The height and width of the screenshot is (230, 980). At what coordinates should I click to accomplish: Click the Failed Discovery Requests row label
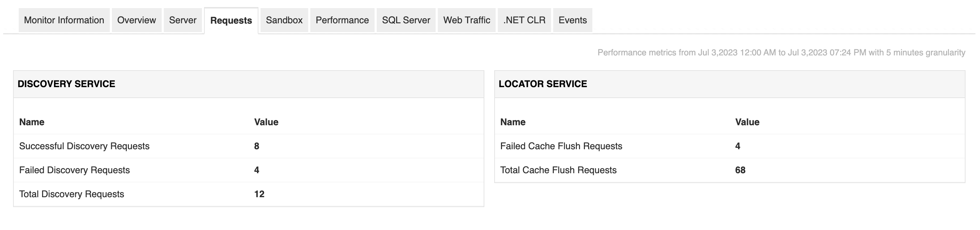(74, 170)
